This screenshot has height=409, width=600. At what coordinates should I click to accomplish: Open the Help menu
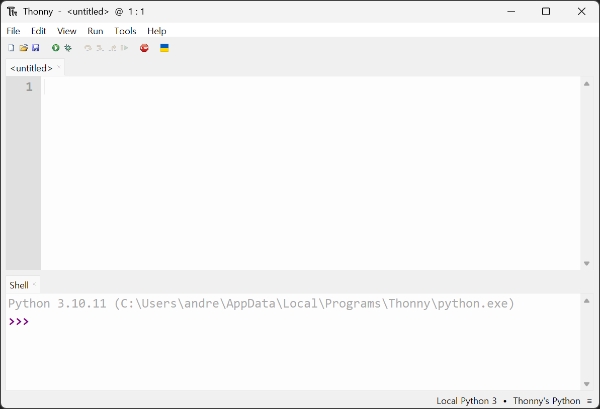pyautogui.click(x=157, y=31)
